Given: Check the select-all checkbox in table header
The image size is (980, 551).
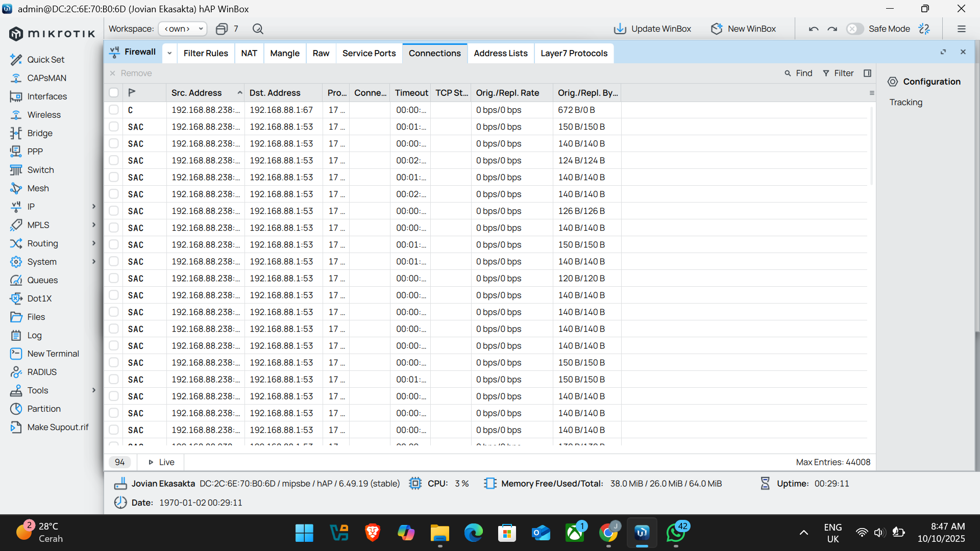Looking at the screenshot, I should (114, 93).
